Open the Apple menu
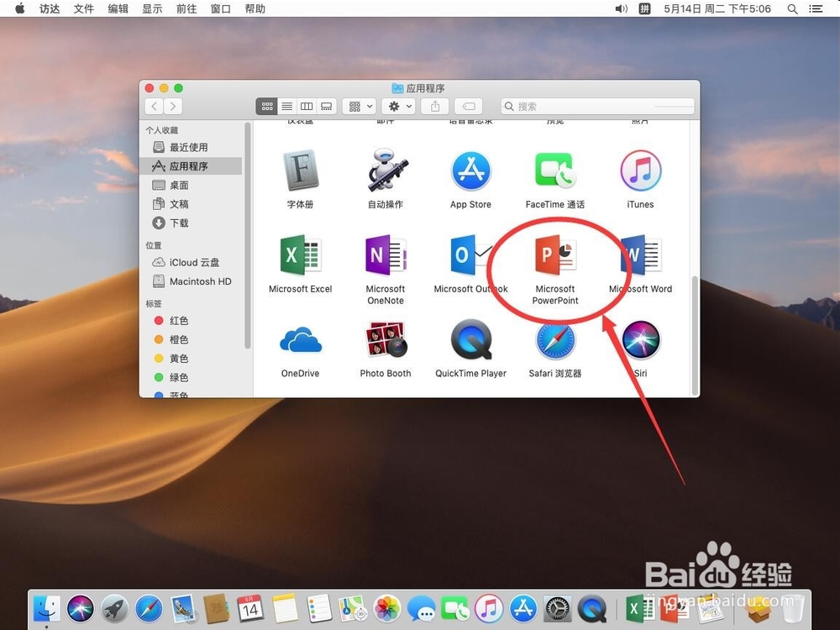The width and height of the screenshot is (840, 630). [x=20, y=8]
